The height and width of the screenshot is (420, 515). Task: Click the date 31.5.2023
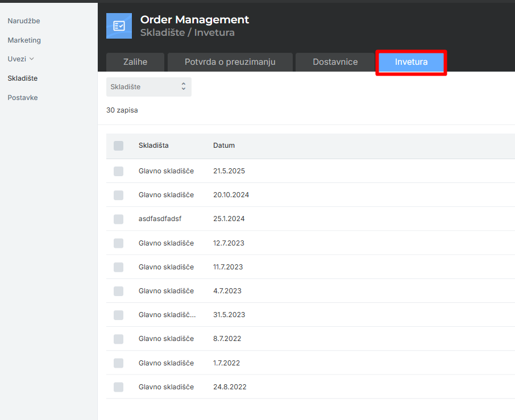[229, 315]
